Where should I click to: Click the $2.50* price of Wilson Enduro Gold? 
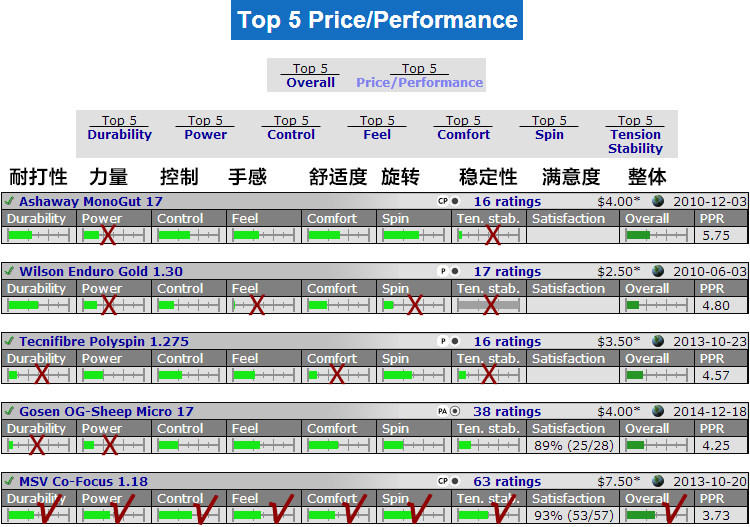pos(618,271)
